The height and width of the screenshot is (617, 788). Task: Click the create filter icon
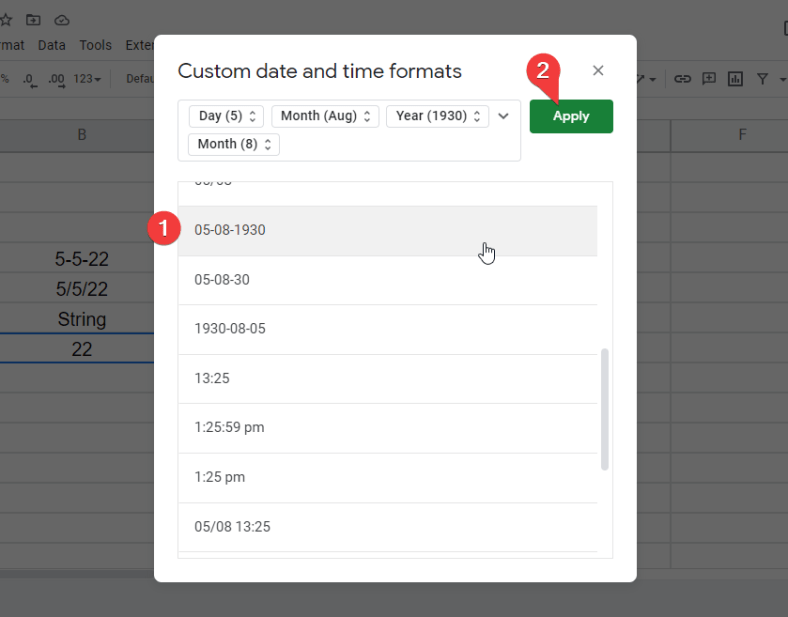(x=762, y=79)
